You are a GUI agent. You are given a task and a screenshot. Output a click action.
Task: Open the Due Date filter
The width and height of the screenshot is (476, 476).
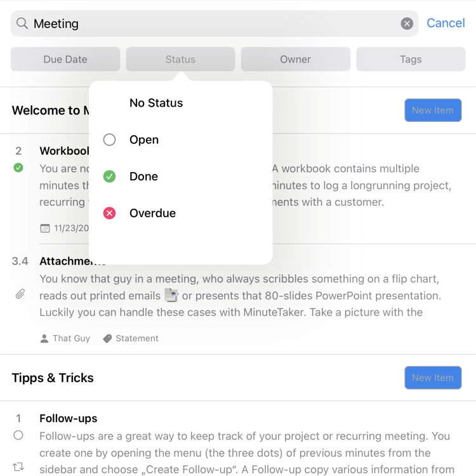pyautogui.click(x=65, y=59)
